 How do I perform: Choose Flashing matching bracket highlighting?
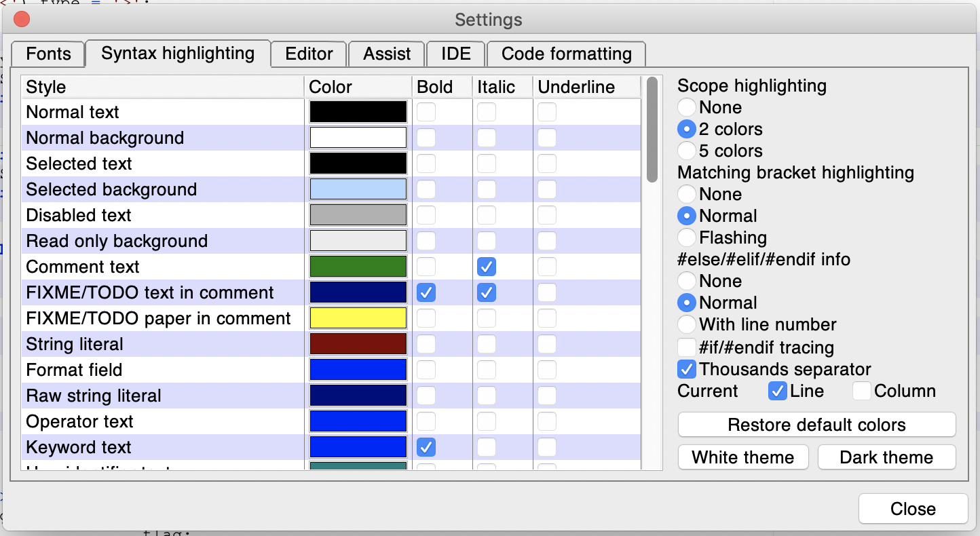pyautogui.click(x=687, y=237)
